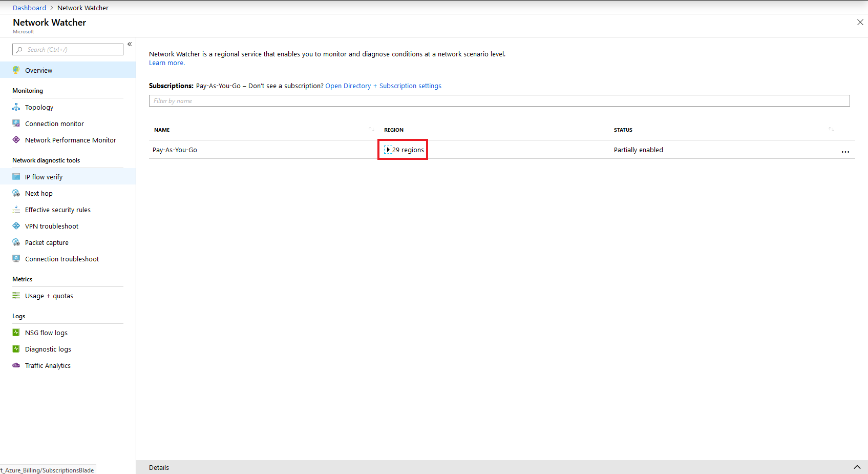This screenshot has width=868, height=474.
Task: Click the Overview globe icon
Action: click(x=16, y=70)
